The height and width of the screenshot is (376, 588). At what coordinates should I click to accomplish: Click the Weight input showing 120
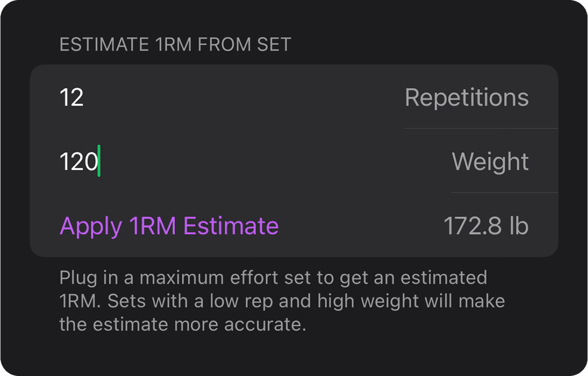click(x=80, y=161)
